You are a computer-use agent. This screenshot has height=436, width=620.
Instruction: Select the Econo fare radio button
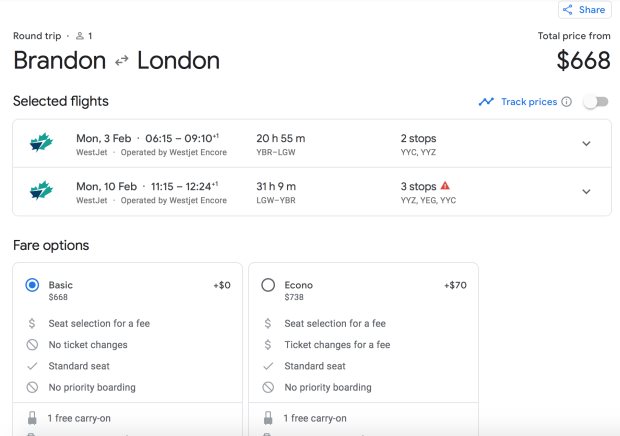[x=268, y=285]
